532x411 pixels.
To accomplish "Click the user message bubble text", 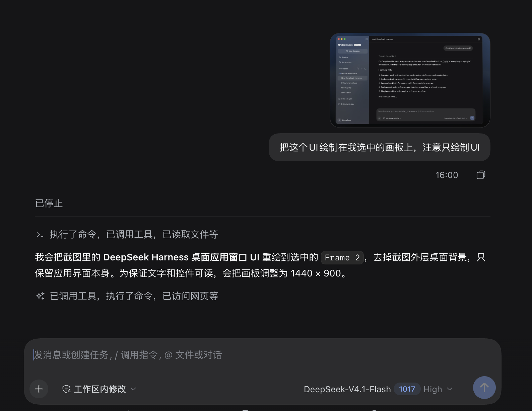I will pyautogui.click(x=380, y=148).
